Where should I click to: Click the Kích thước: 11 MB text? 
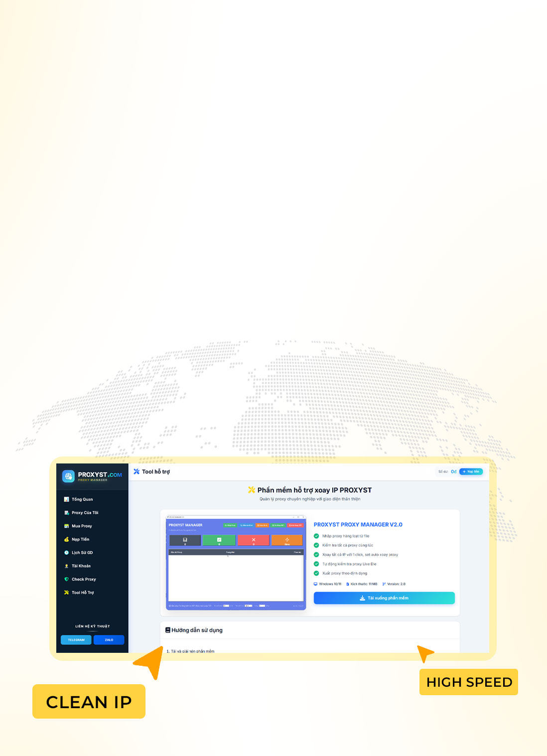(364, 584)
